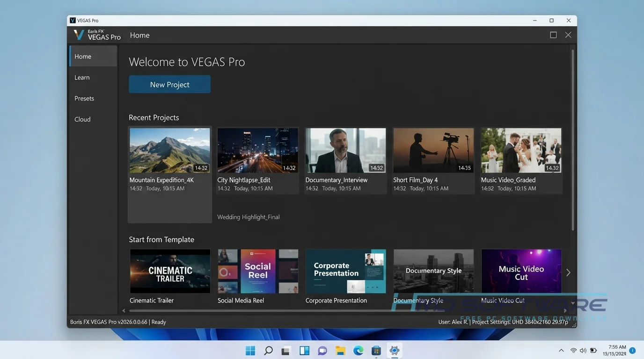
Task: Maximize the Home panel with the square icon
Action: point(553,35)
